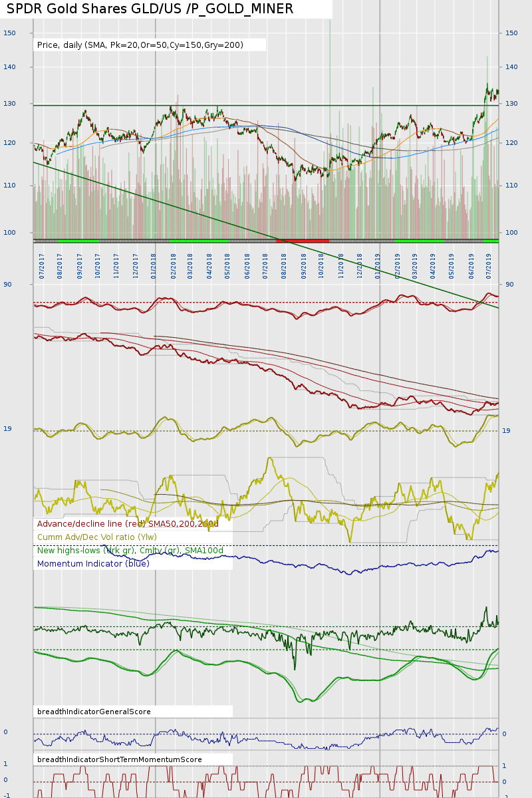Click the breadthIndicatorShortTermMomentumScore panel label
Image resolution: width=532 pixels, height=798 pixels.
tap(120, 759)
